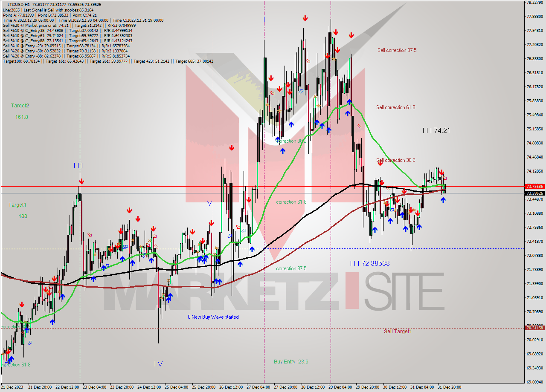The height and width of the screenshot is (392, 546).
Task: Click '21 Dec 2023' on time axis
Action: [11, 387]
